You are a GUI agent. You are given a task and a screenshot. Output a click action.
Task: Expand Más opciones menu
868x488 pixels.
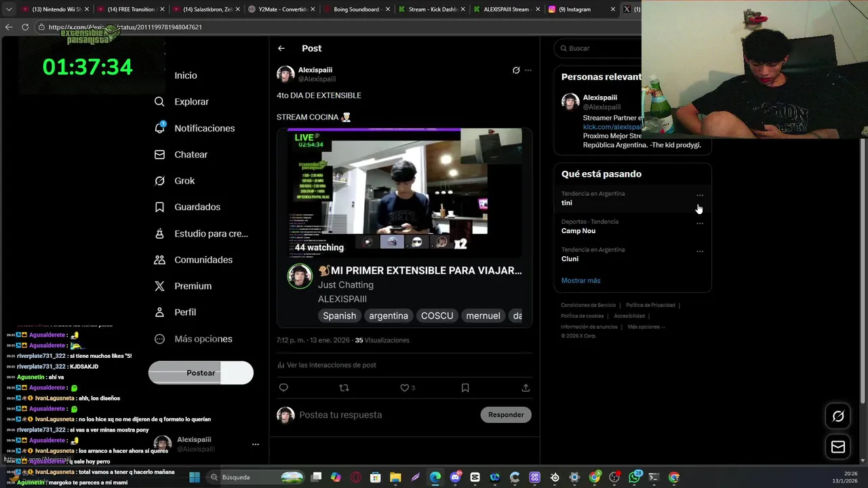click(203, 339)
